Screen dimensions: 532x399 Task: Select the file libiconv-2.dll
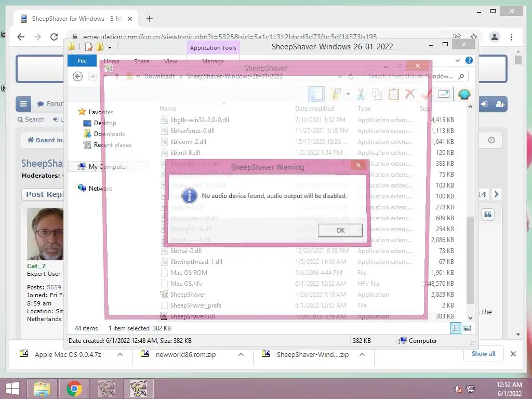click(188, 141)
